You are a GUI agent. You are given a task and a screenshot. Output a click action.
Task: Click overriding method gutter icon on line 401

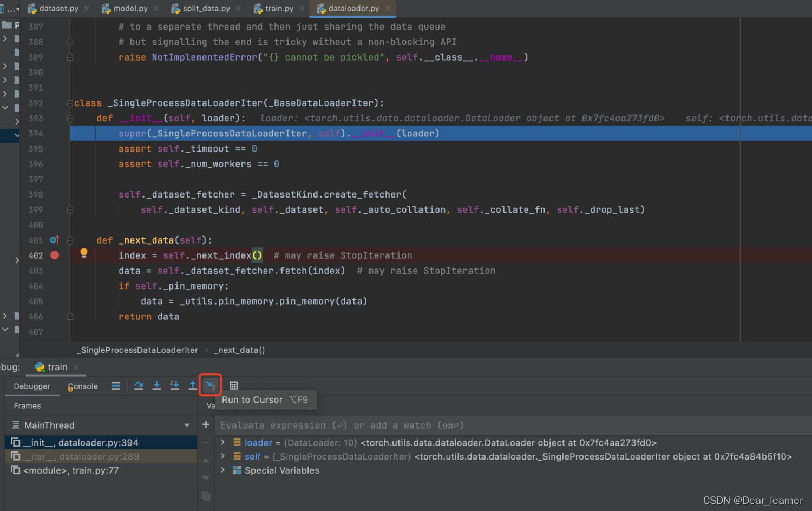coord(55,240)
